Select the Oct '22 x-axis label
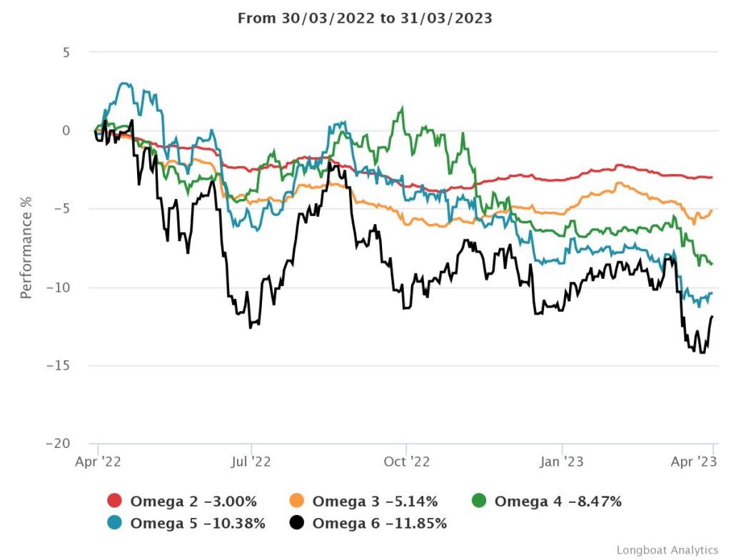This screenshot has width=731, height=560. 405,462
